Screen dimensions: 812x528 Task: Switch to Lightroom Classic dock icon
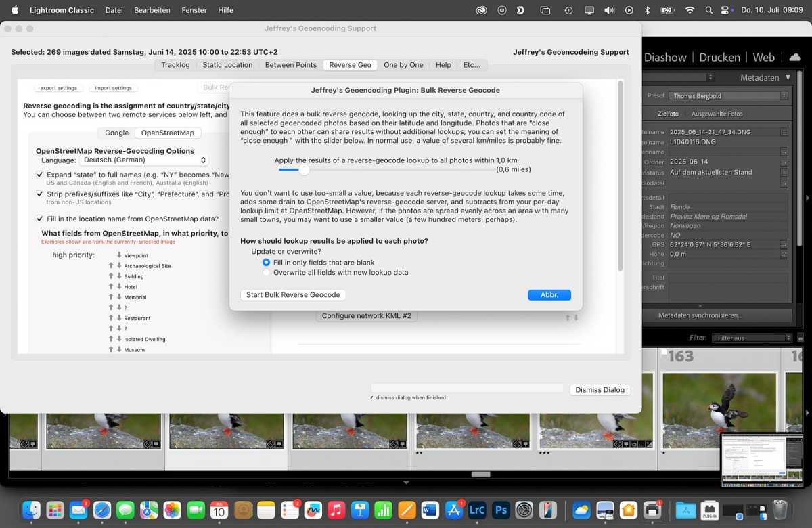(477, 510)
